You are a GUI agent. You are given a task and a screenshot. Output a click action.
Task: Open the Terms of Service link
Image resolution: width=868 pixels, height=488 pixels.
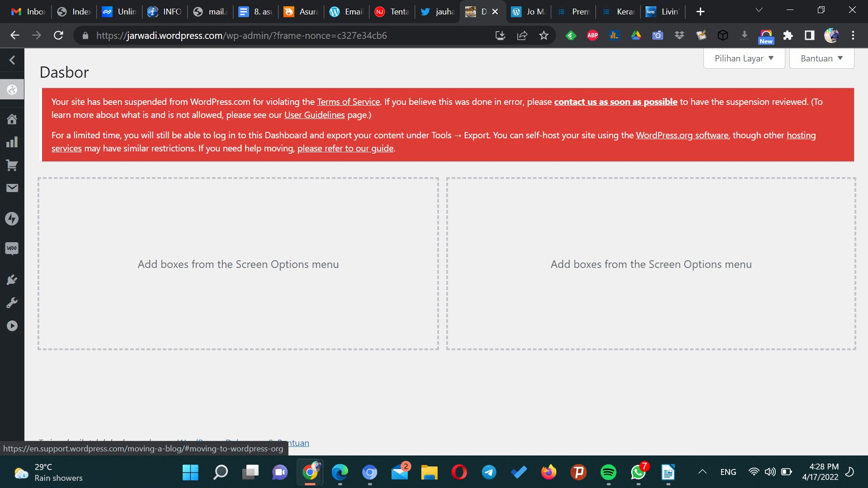[348, 102]
